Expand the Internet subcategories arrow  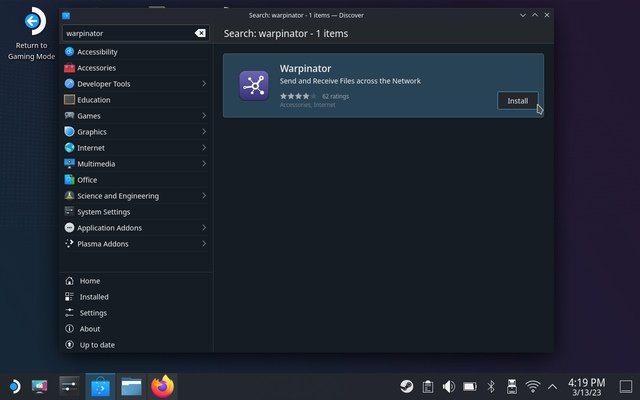point(204,148)
